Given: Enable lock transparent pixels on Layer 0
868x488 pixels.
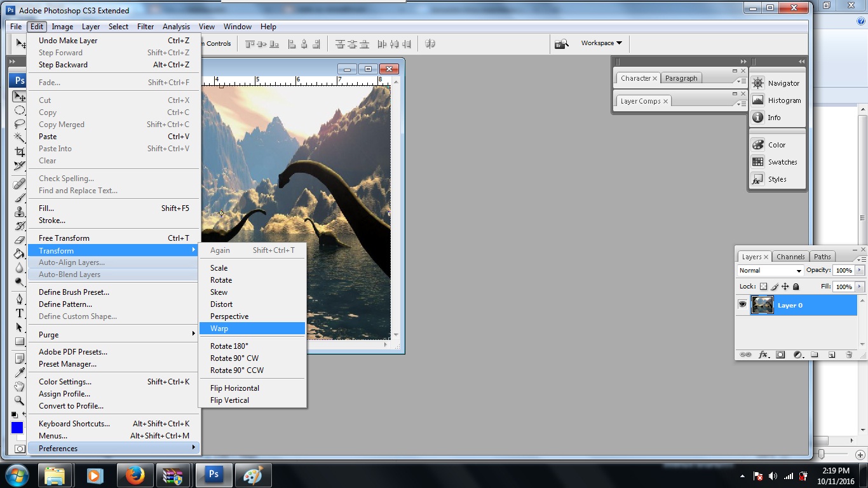Looking at the screenshot, I should (764, 287).
